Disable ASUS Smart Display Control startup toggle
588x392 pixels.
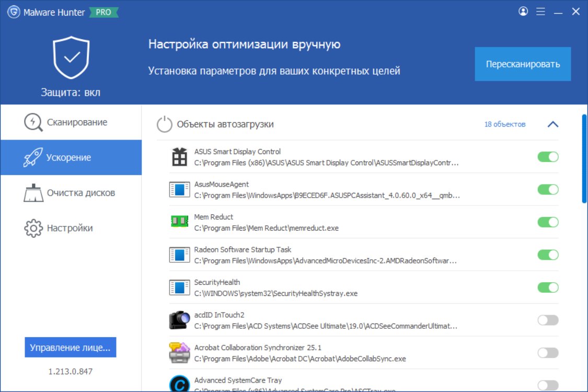pos(548,157)
